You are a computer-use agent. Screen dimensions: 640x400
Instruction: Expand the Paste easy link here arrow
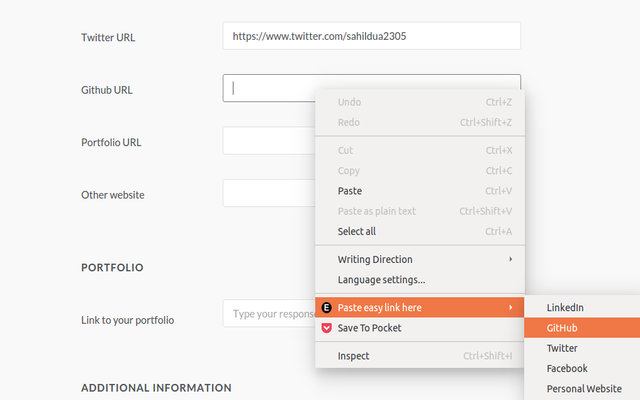[510, 307]
